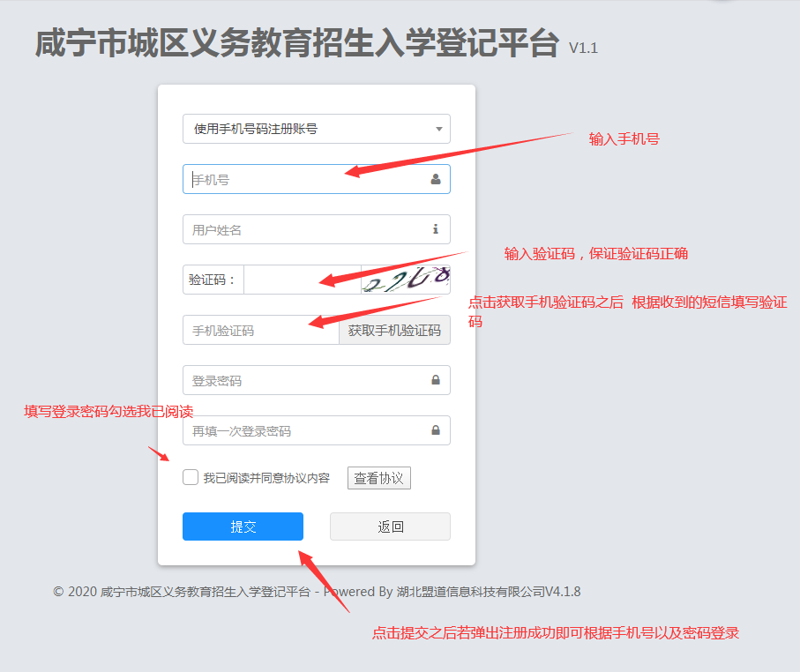Click the lock icon in login password field
The height and width of the screenshot is (672, 800).
pos(435,379)
